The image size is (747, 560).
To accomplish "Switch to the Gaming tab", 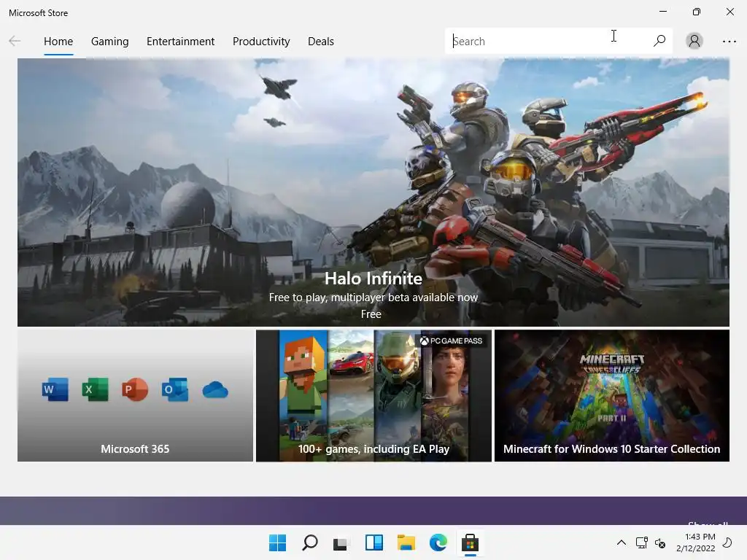I will (x=109, y=42).
